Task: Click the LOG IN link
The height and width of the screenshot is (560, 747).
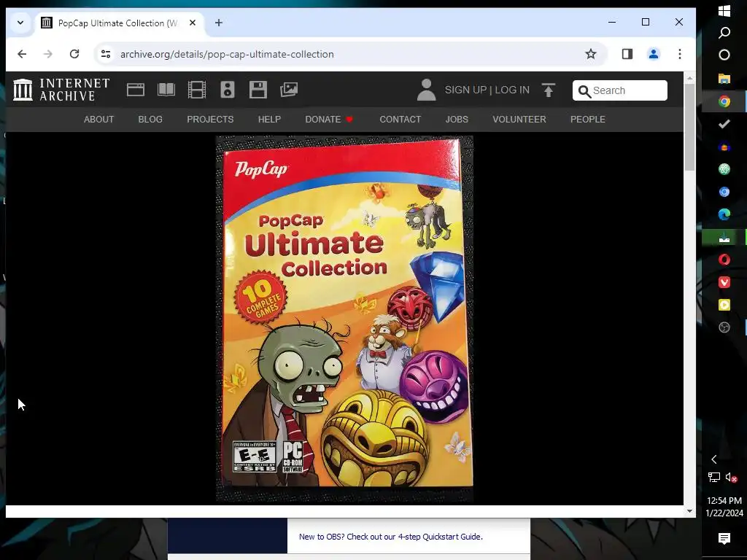Action: (512, 90)
